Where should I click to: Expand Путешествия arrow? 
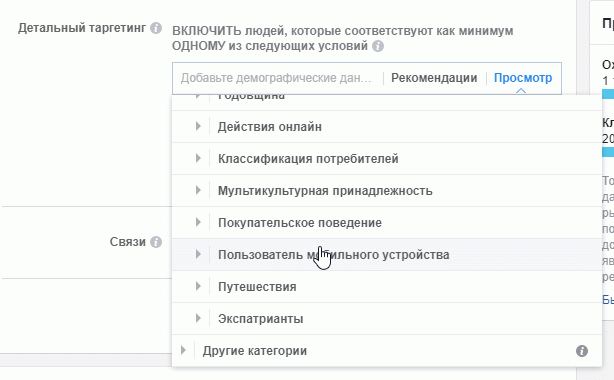[198, 286]
